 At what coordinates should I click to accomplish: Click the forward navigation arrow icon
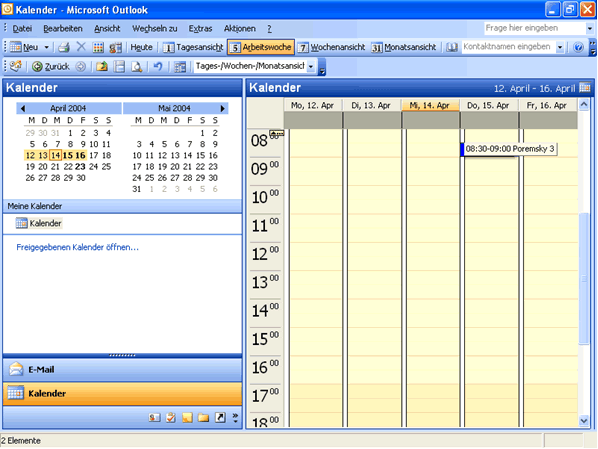pyautogui.click(x=80, y=67)
